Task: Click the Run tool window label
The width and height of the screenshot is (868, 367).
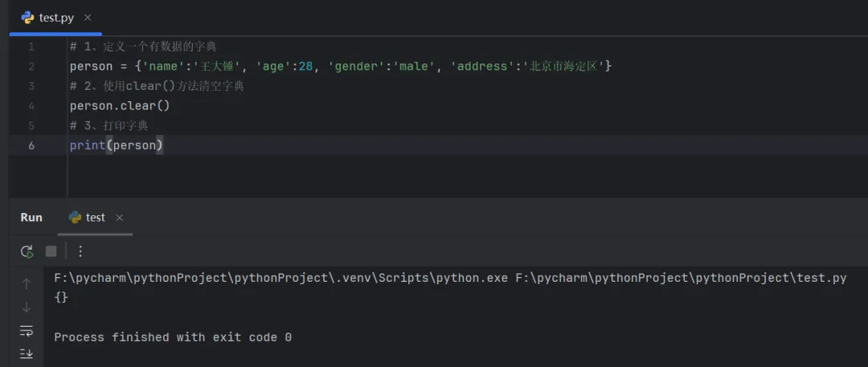Action: (31, 217)
